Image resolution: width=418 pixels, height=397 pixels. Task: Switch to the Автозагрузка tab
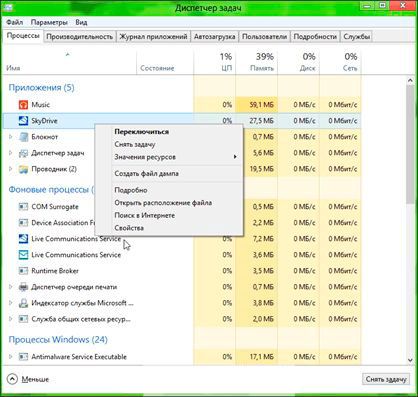(215, 37)
